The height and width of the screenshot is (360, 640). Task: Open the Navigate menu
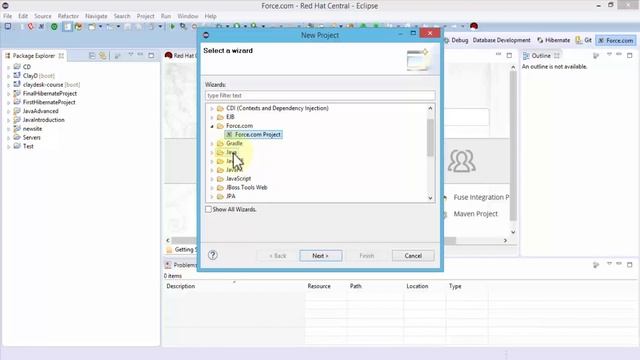96,16
